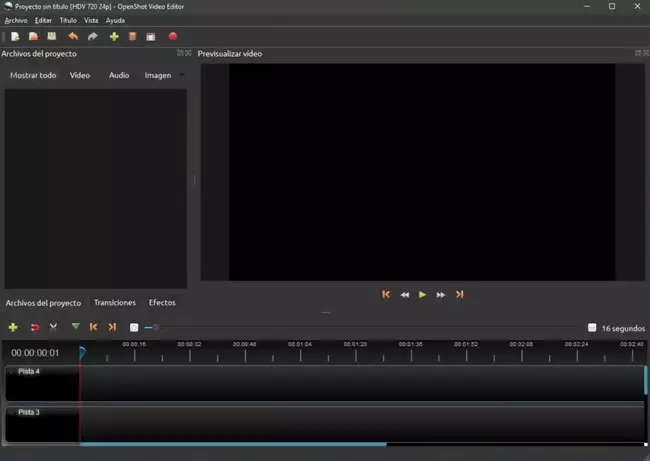Click the Save Project toolbar icon
This screenshot has height=461, width=650.
(51, 36)
